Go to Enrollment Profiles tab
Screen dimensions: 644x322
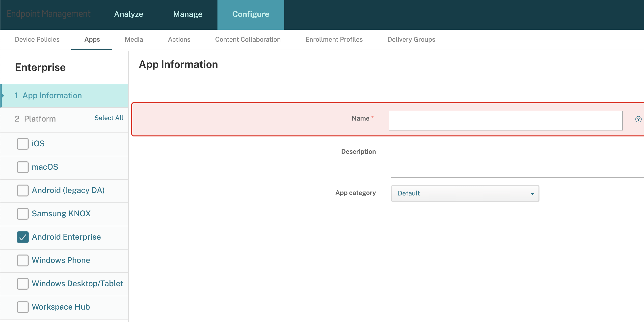[x=334, y=39]
